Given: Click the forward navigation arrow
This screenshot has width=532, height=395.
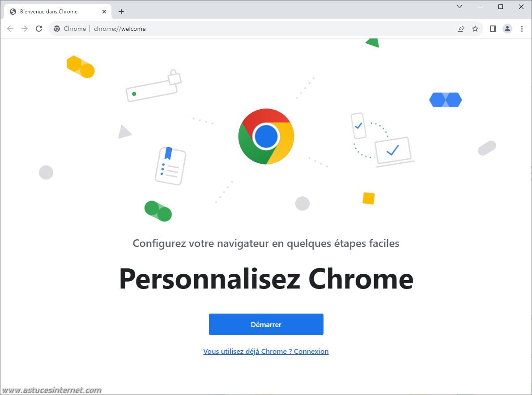Looking at the screenshot, I should tap(25, 29).
